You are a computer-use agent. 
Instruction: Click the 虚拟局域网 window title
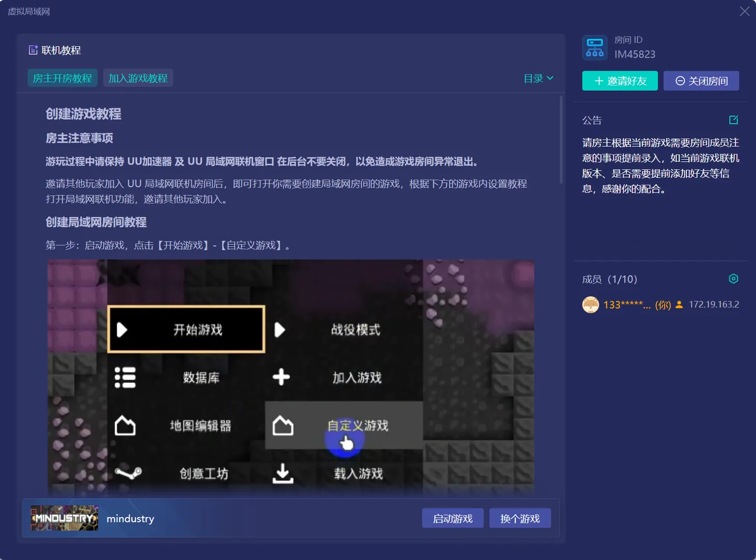(29, 11)
